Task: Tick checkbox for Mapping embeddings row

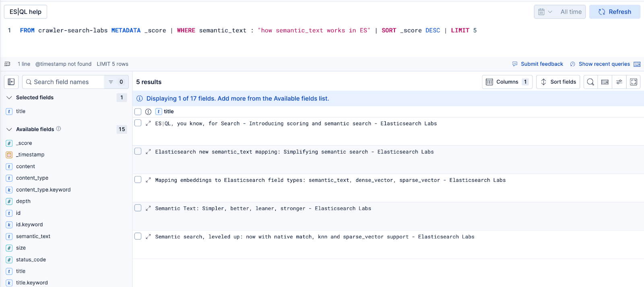Action: (138, 180)
